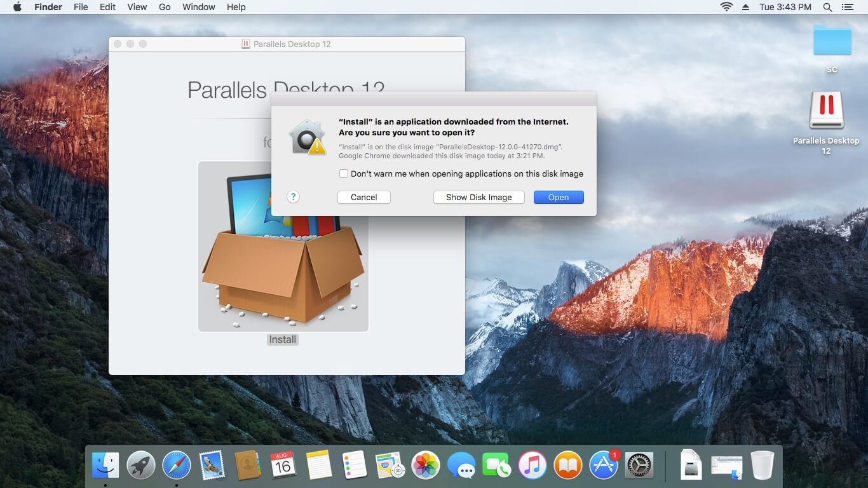Viewport: 868px width, 488px height.
Task: Open Safari compass icon in Dock
Action: (x=177, y=465)
